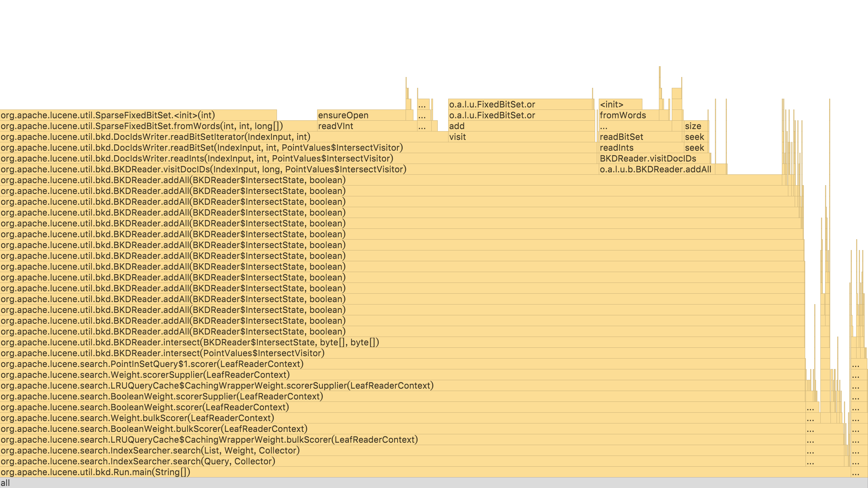Click the short '<init>' frame above fromWords
Screen dimensions: 868x488
click(x=620, y=104)
